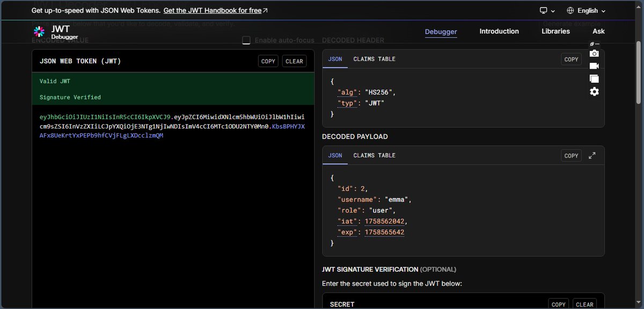Image resolution: width=644 pixels, height=309 pixels.
Task: Clear the secret field
Action: (584, 304)
